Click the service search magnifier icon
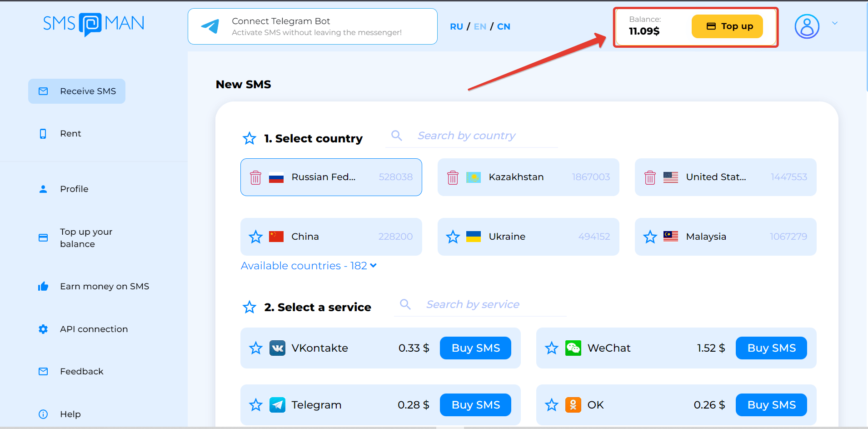Screen dimensions: 868x429 pyautogui.click(x=405, y=304)
